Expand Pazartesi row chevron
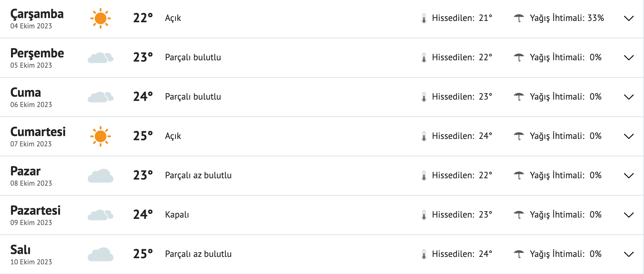644x274 pixels. [x=629, y=215]
